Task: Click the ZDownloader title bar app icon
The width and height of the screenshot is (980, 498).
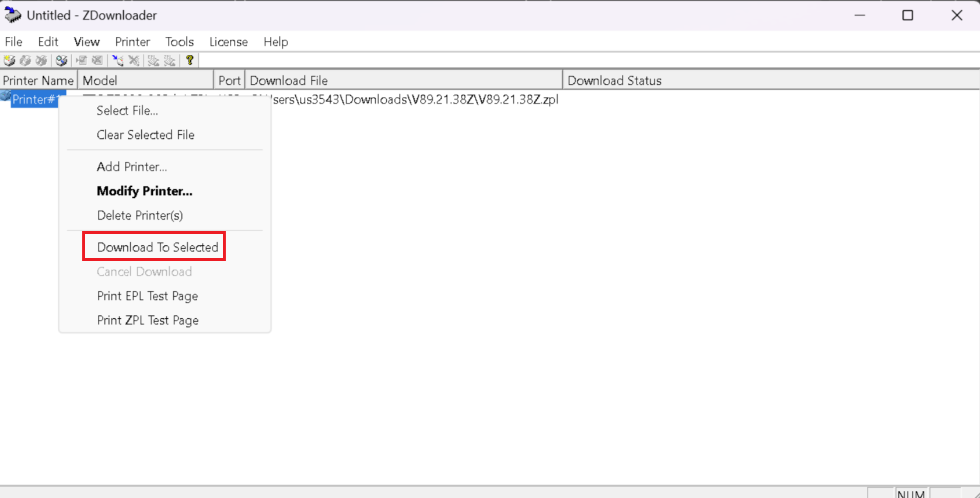Action: coord(13,15)
